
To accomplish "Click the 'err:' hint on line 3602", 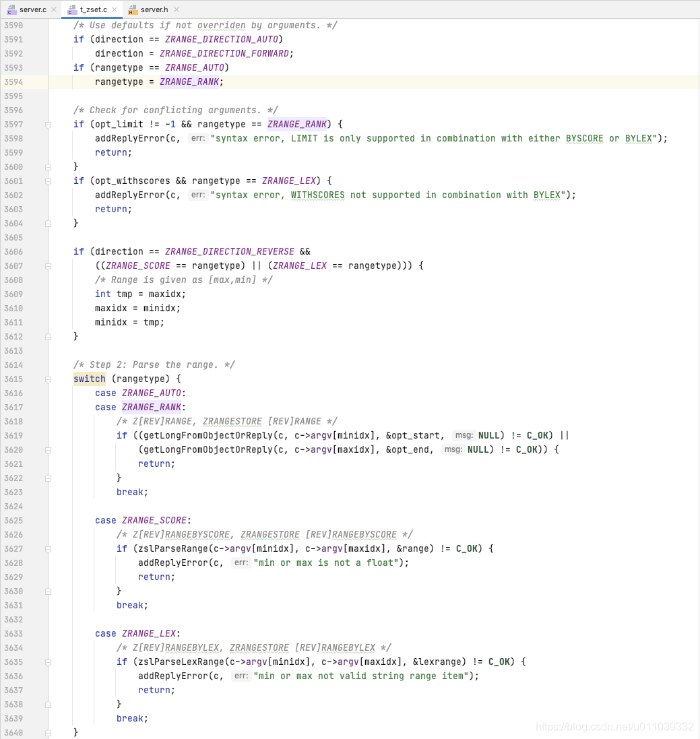I will (x=198, y=195).
